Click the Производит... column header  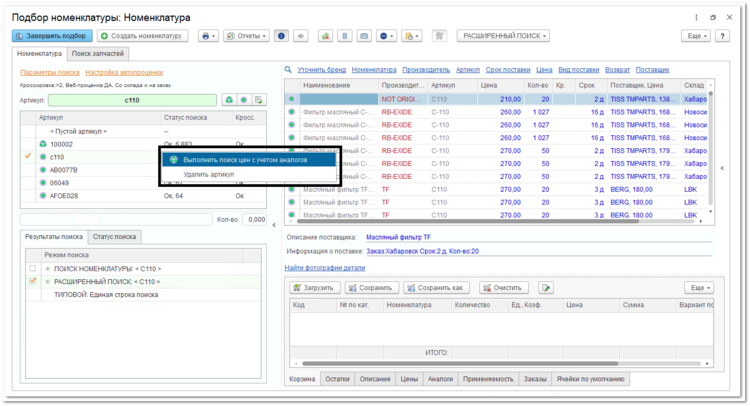[403, 85]
